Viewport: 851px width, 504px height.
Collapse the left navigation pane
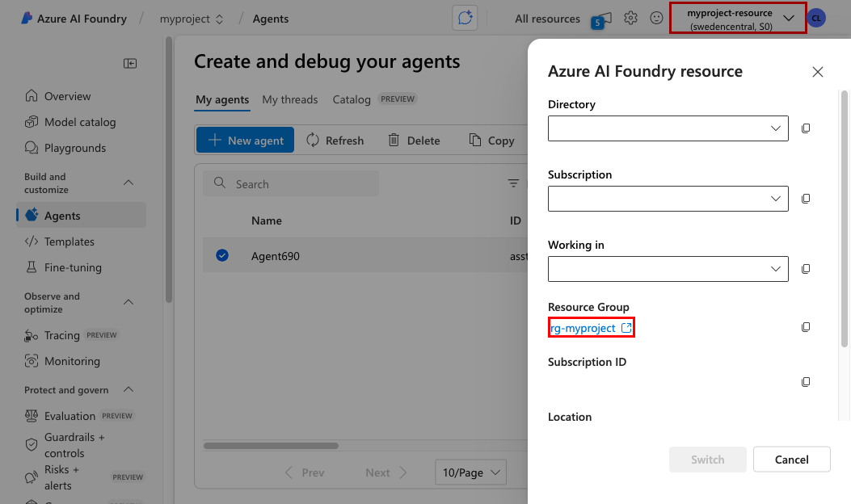[x=129, y=63]
